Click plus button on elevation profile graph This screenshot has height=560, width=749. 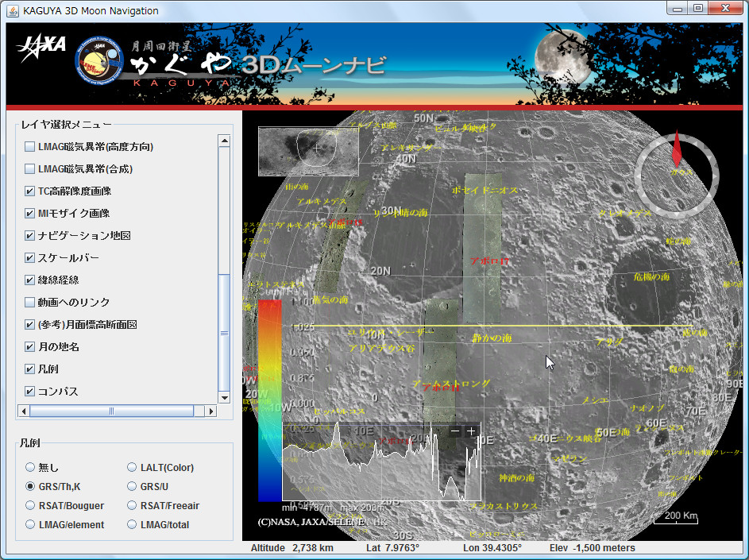pos(471,431)
